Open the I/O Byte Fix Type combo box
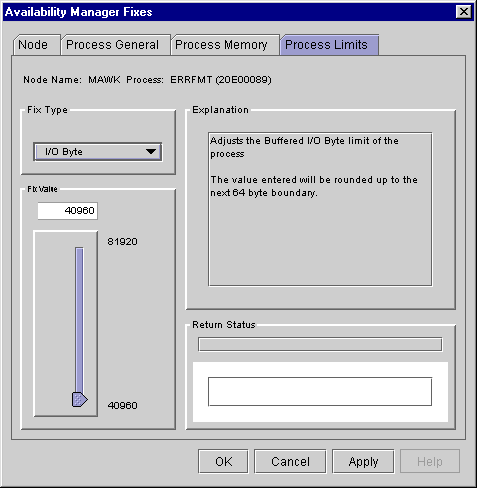 click(x=98, y=152)
